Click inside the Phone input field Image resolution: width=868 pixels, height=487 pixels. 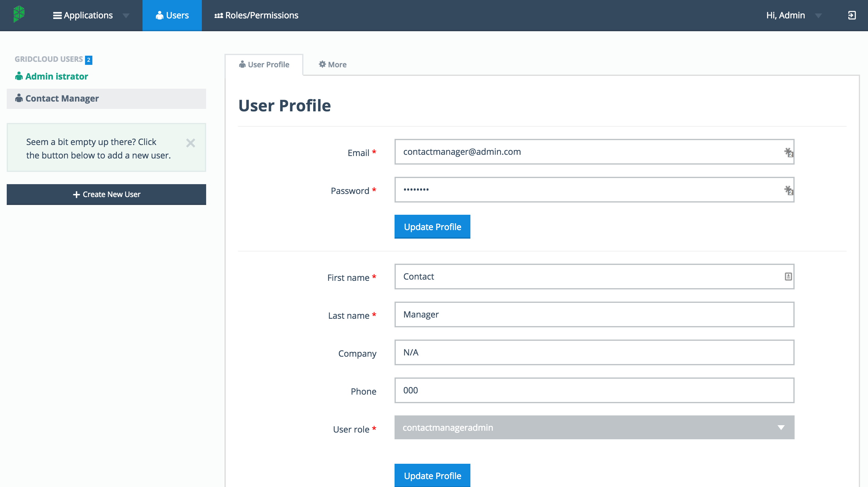[594, 390]
